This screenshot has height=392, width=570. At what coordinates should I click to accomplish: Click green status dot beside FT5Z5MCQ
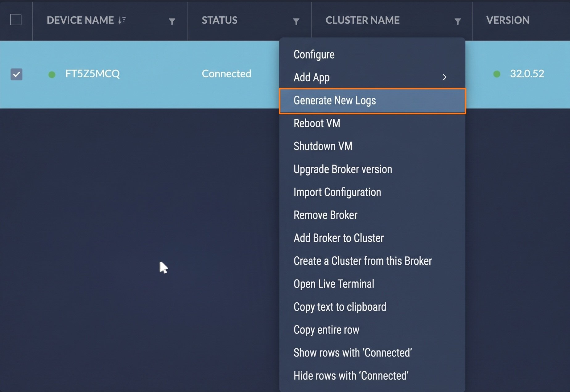click(52, 75)
